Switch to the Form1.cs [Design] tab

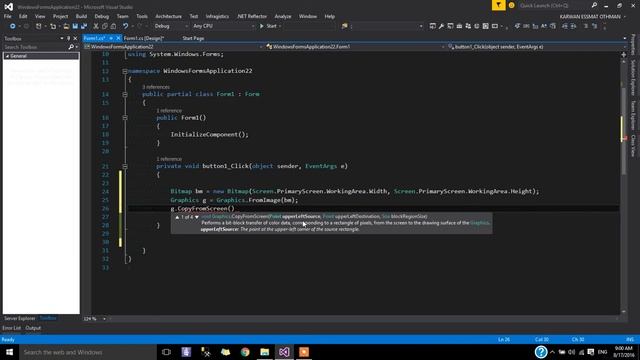click(x=144, y=38)
